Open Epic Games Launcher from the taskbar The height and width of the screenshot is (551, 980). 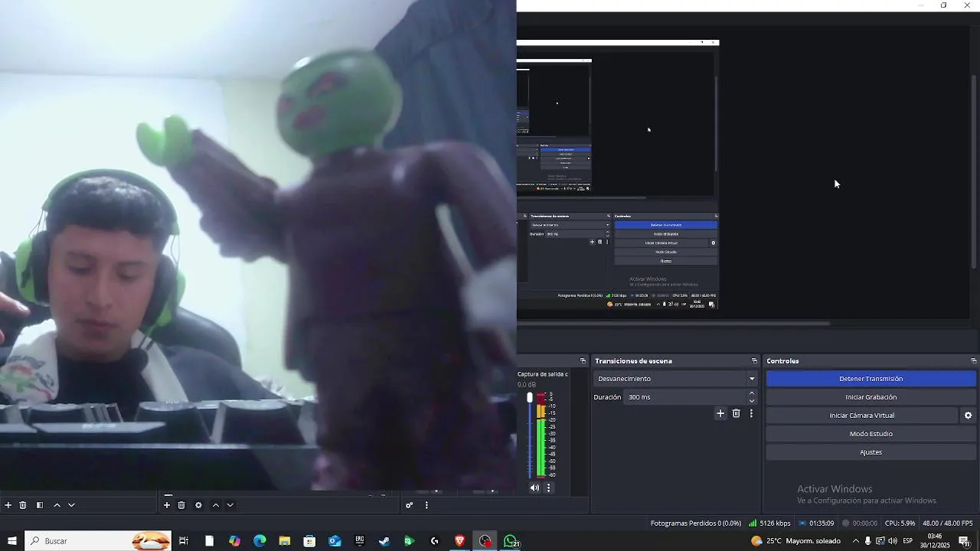point(360,541)
